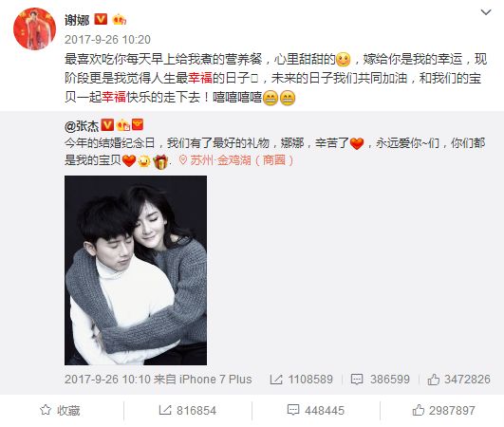Viewport: 504px width, 427px height.
Task: Enlarge the couple photo thumbnail
Action: [136, 270]
